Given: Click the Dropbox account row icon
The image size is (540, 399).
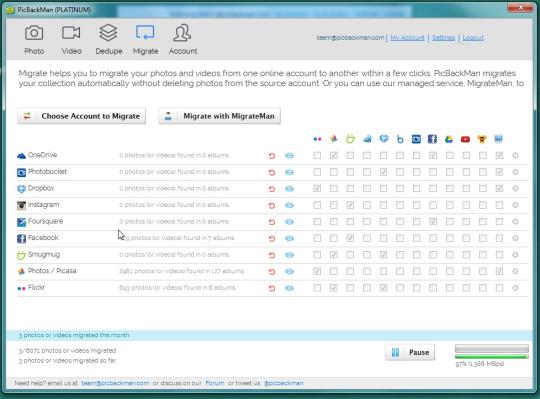Looking at the screenshot, I should (x=21, y=189).
